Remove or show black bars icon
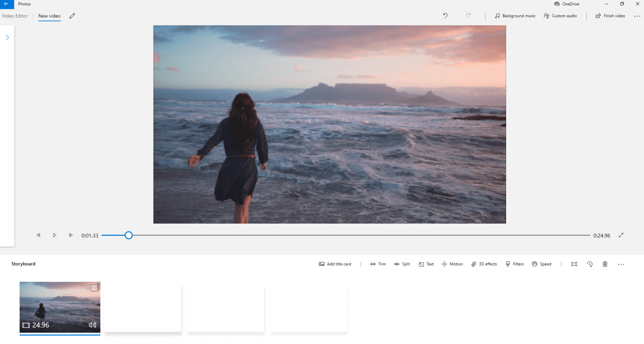This screenshot has height=344, width=644. (x=574, y=264)
